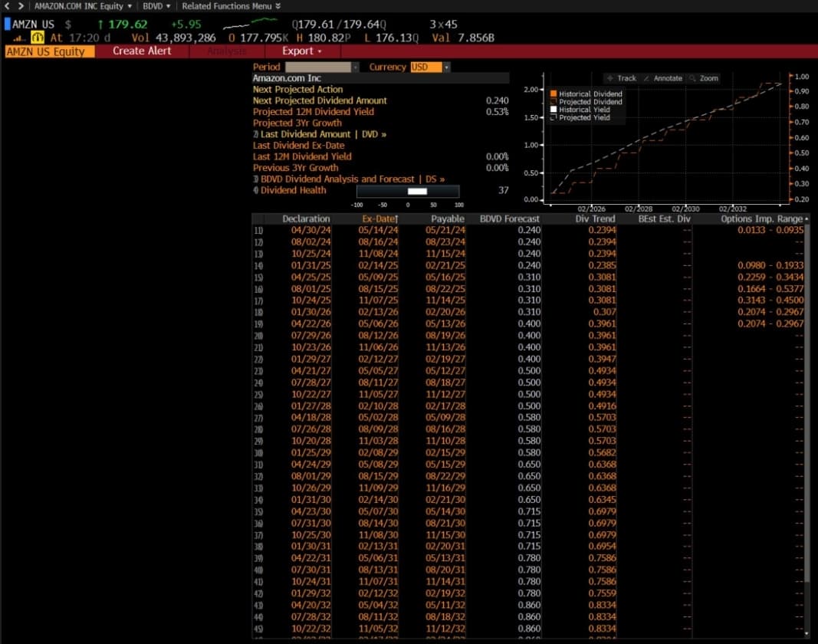Select Projected 12M Dividend Yield 0.53%
The width and height of the screenshot is (818, 644).
[497, 112]
